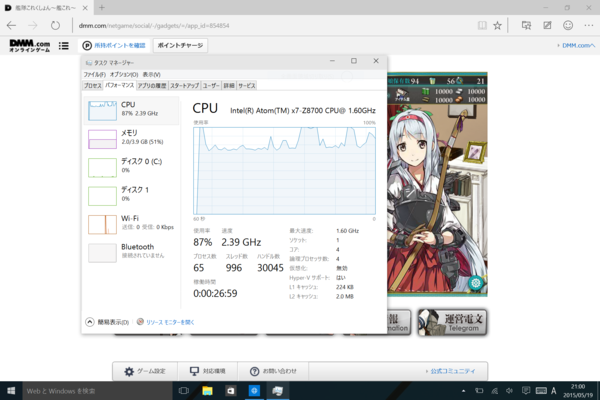This screenshot has height=400, width=600.
Task: Switch to App history tab
Action: tap(152, 86)
